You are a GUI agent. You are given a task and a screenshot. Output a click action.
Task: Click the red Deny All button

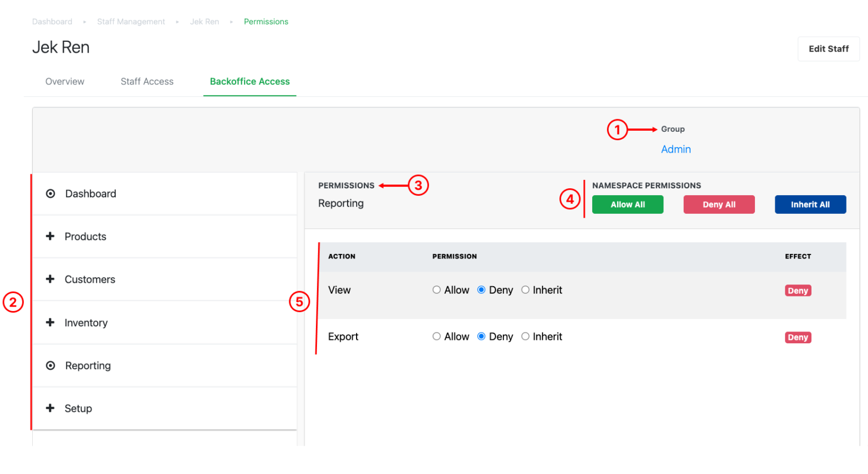[719, 205]
